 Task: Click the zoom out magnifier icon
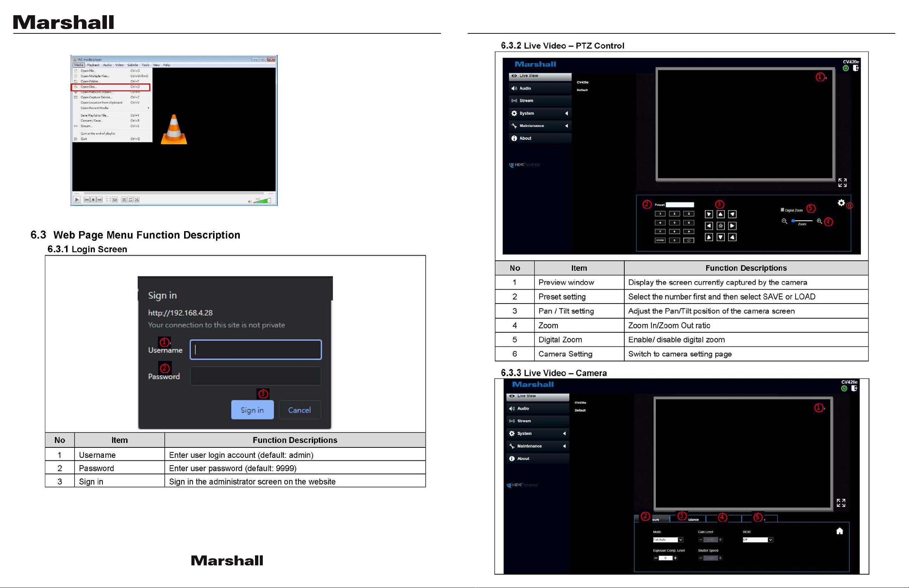point(784,221)
